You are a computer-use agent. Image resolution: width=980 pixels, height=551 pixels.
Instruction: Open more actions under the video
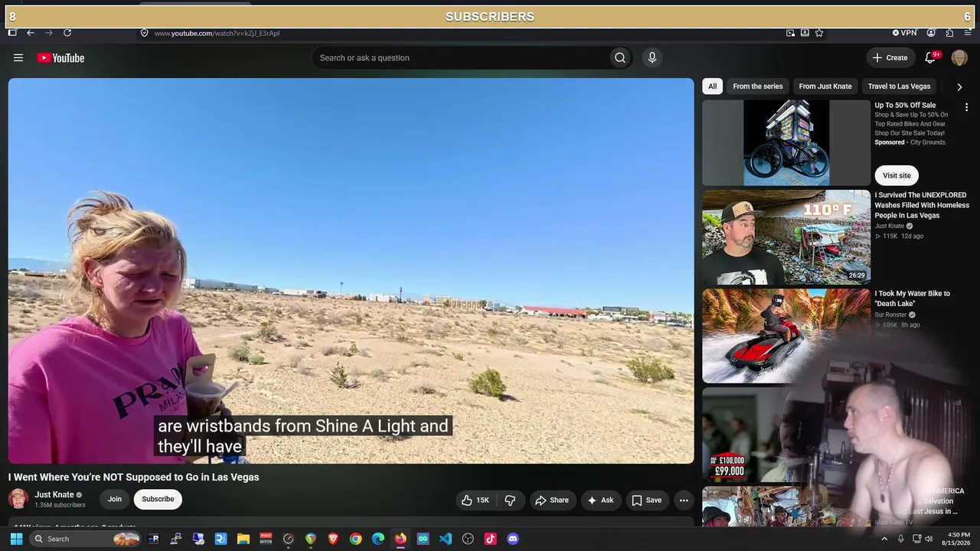click(x=684, y=500)
